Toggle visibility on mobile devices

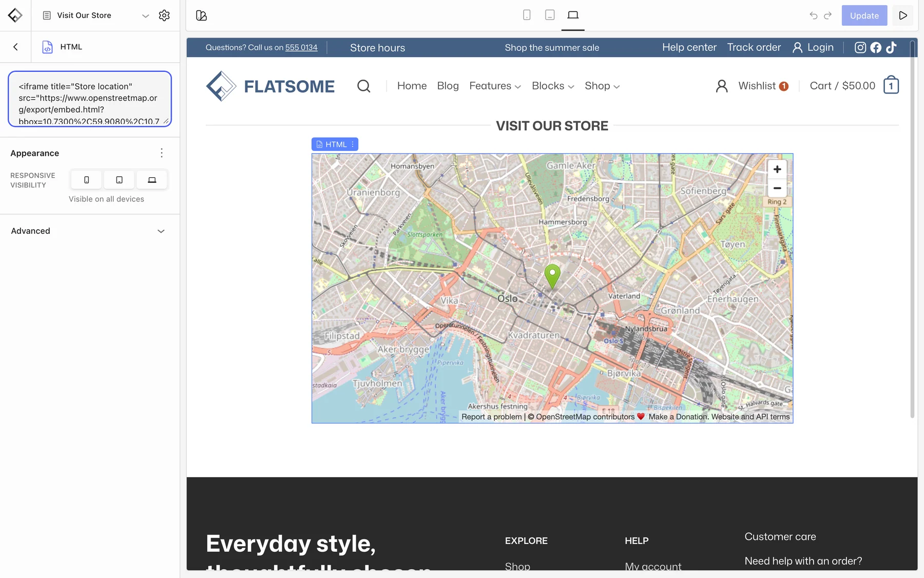click(86, 180)
